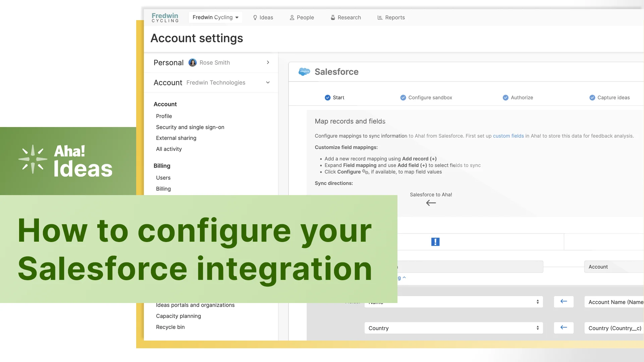This screenshot has height=362, width=644.
Task: Expand the Account settings dropdown
Action: (x=268, y=82)
